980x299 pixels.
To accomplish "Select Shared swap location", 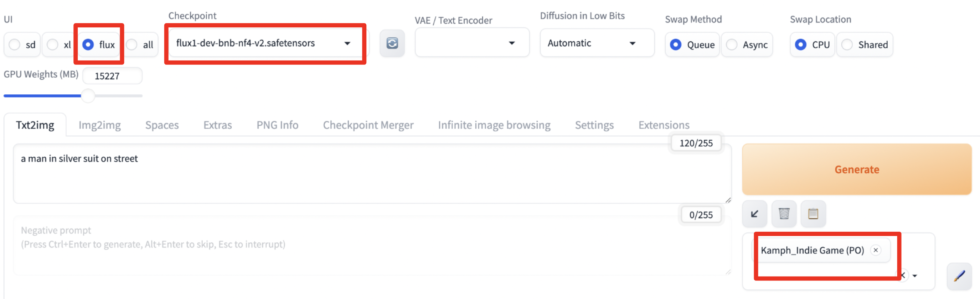I will [x=847, y=45].
